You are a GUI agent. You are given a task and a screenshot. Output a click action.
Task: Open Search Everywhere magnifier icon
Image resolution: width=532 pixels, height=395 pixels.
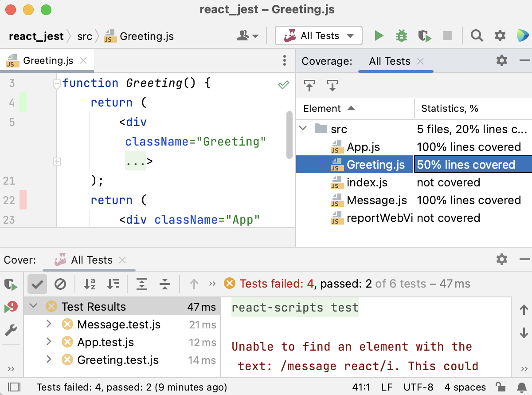click(477, 36)
